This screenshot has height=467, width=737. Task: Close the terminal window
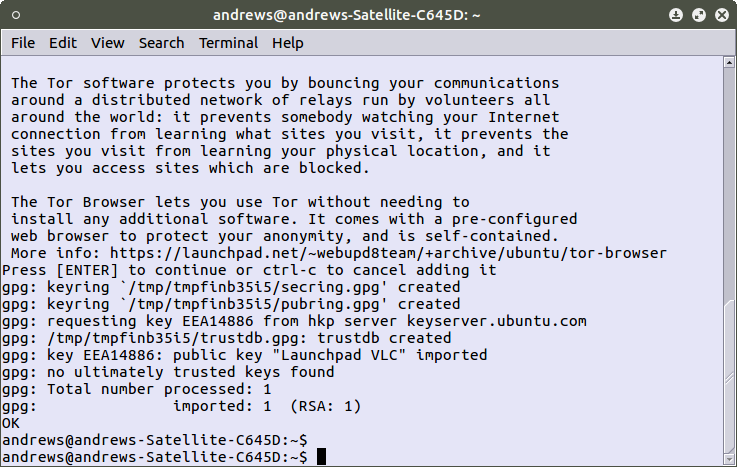tap(721, 15)
